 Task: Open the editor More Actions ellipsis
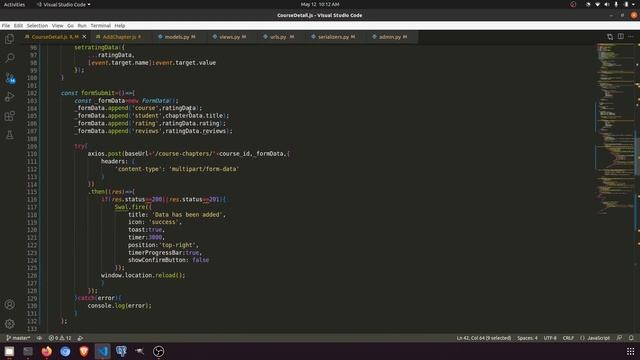click(631, 36)
